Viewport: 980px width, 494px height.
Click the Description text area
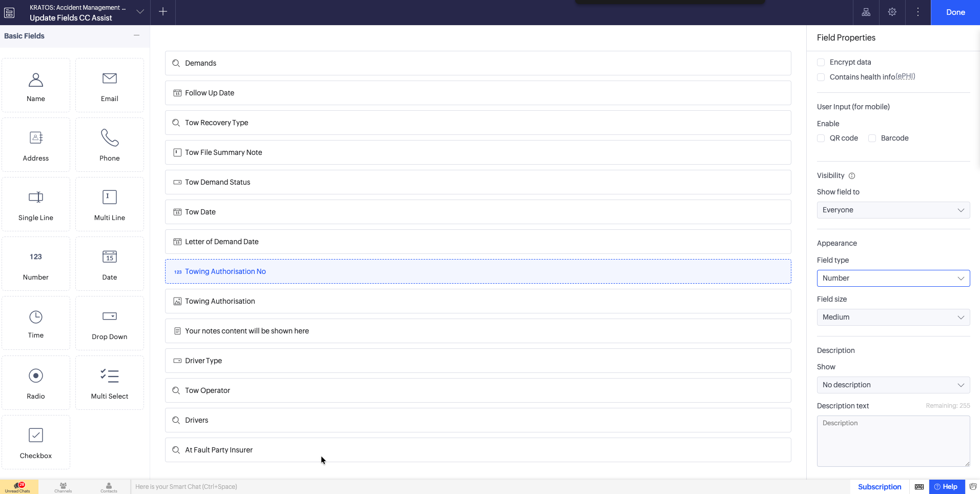click(893, 441)
